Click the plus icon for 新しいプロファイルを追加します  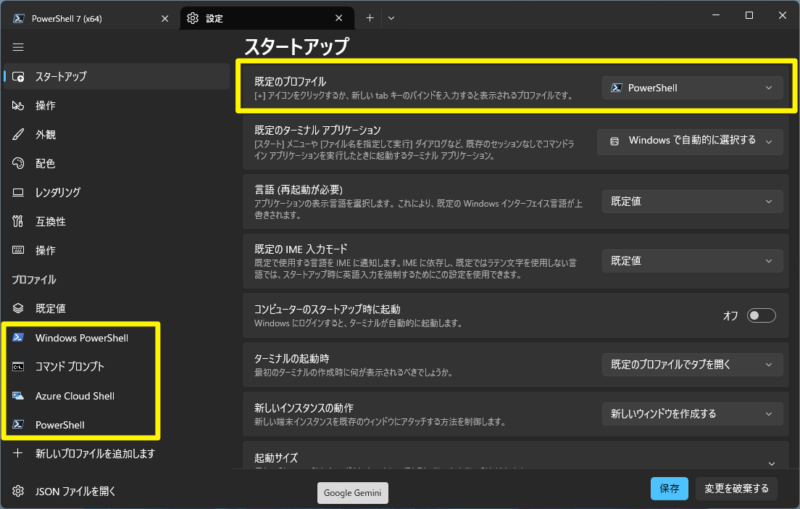pyautogui.click(x=18, y=453)
